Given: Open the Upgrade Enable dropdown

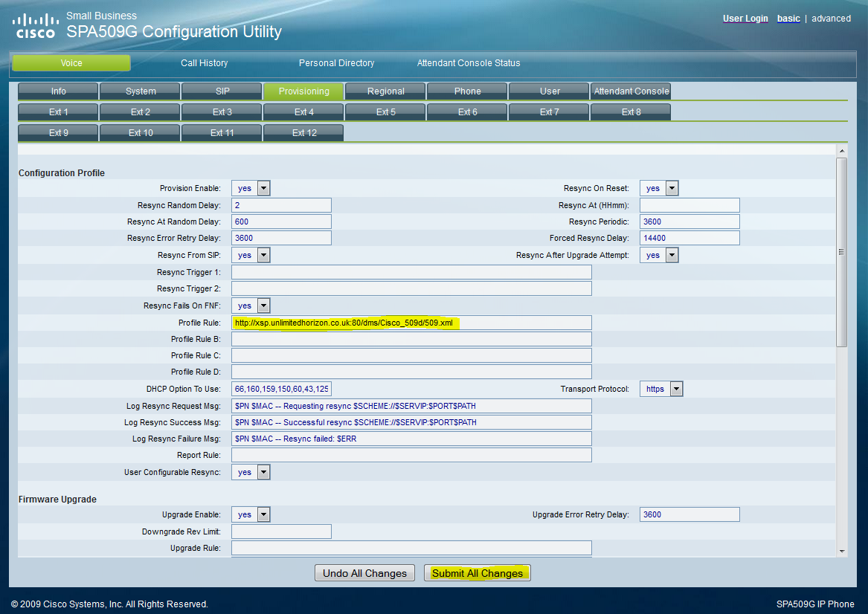Looking at the screenshot, I should (251, 514).
